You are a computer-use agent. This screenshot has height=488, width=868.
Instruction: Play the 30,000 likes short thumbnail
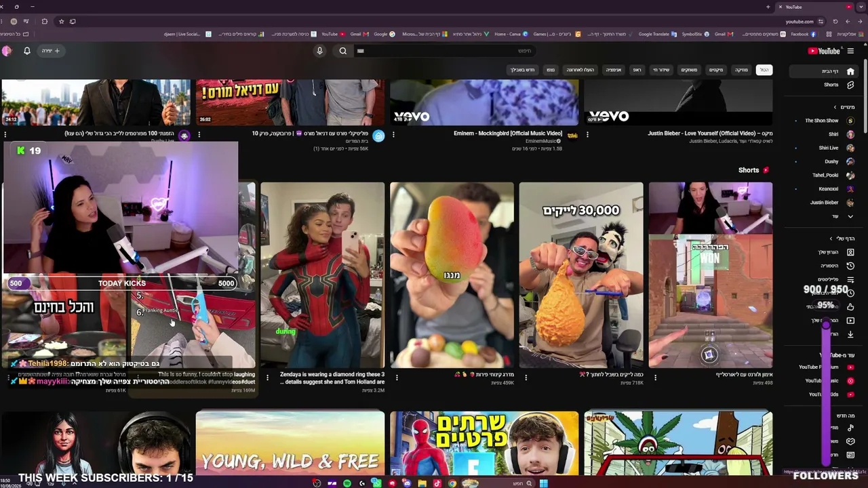tap(581, 275)
